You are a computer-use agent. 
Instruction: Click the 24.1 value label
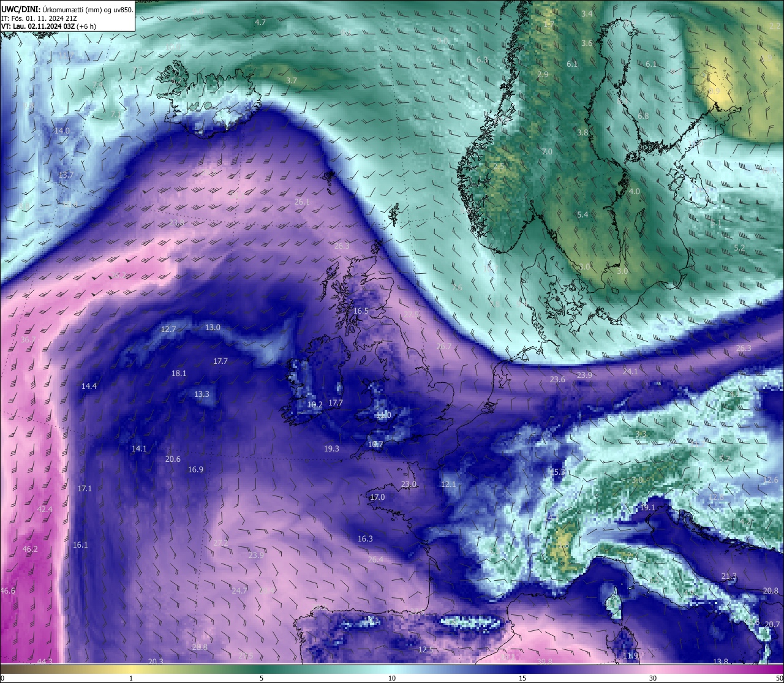pos(630,372)
